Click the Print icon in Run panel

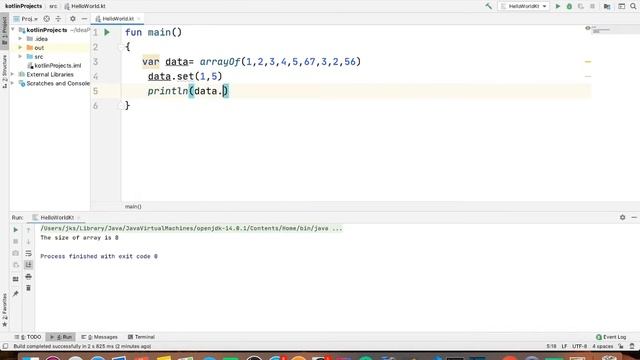click(28, 277)
